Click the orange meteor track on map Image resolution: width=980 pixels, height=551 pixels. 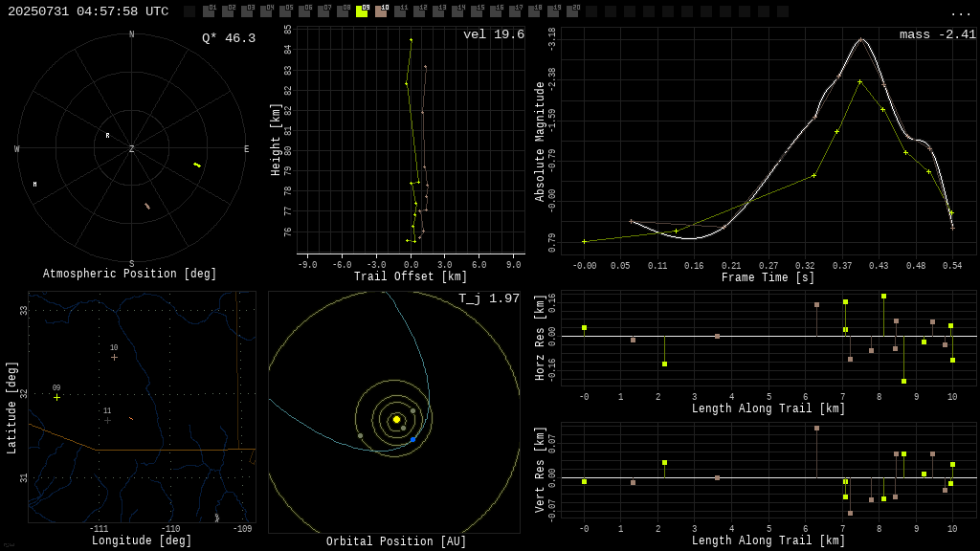click(x=131, y=419)
